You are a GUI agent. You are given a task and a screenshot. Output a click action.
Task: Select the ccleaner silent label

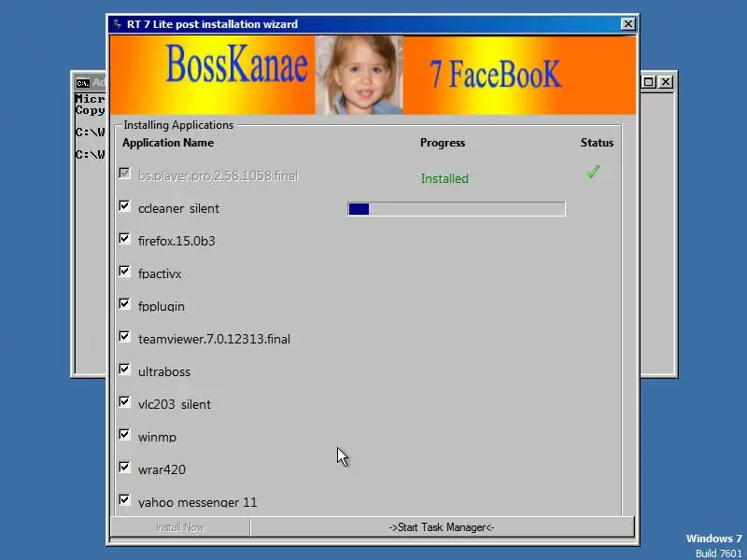click(x=178, y=208)
